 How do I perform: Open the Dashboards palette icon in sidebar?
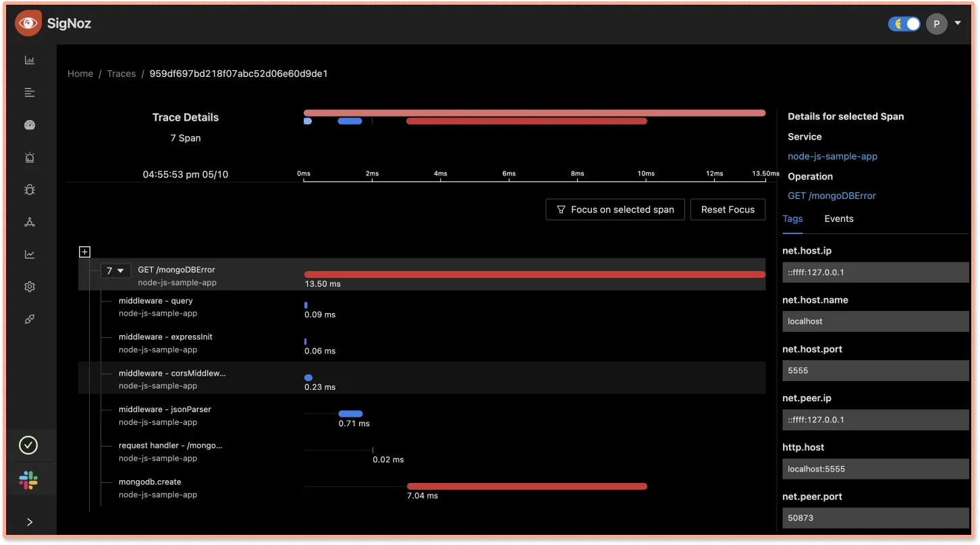pyautogui.click(x=30, y=125)
